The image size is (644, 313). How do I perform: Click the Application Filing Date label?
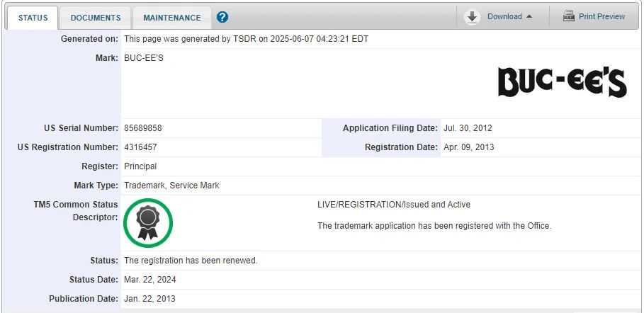pos(390,128)
